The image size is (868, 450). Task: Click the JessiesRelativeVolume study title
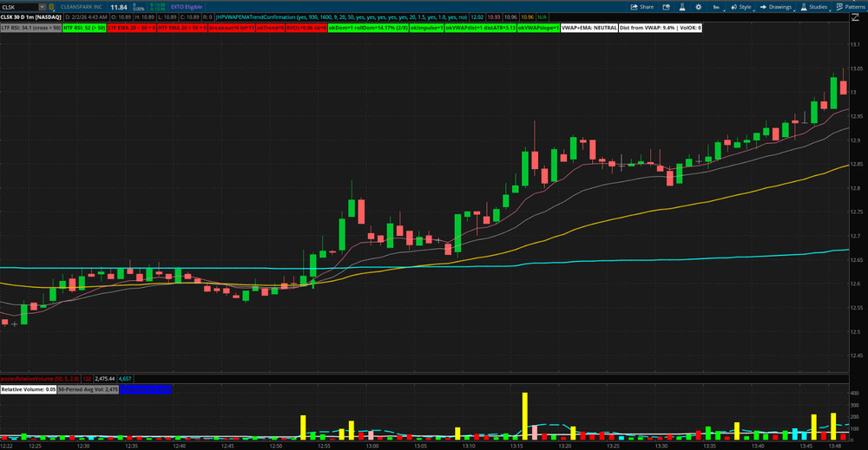click(x=40, y=379)
